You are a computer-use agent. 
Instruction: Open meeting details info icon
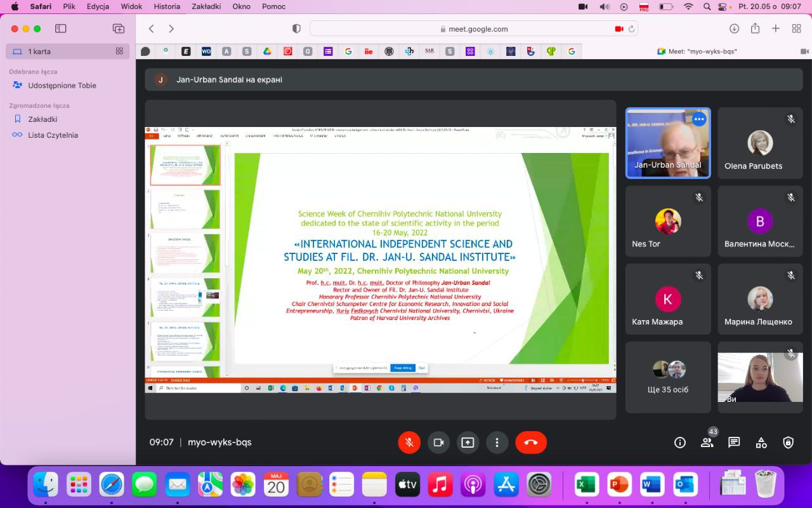coord(680,443)
